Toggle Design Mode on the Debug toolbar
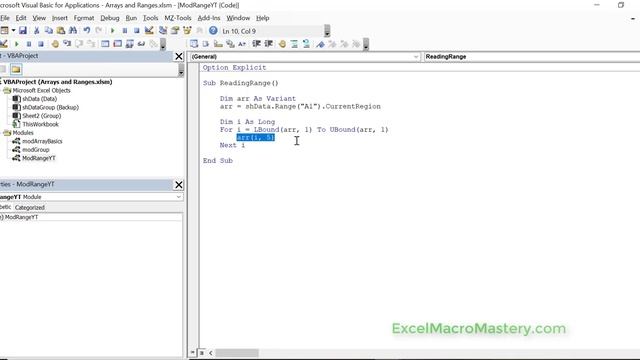 click(4, 44)
